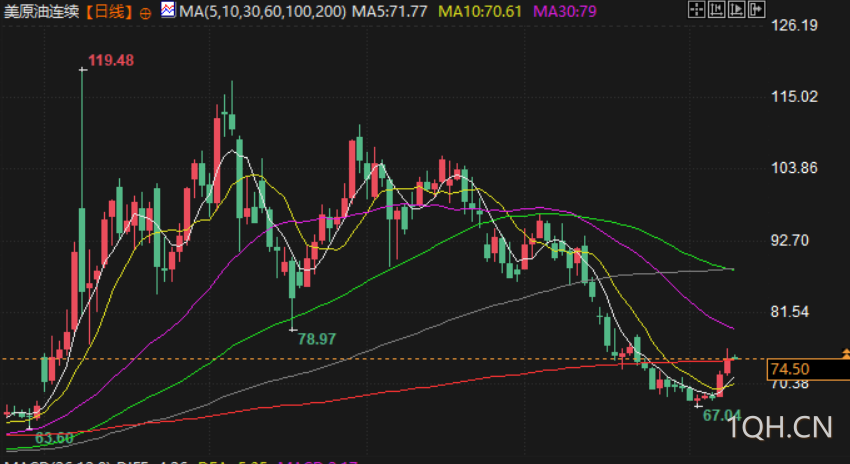This screenshot has height=464, width=850.
Task: Click the 63.60 low marker at bottom left
Action: click(54, 438)
